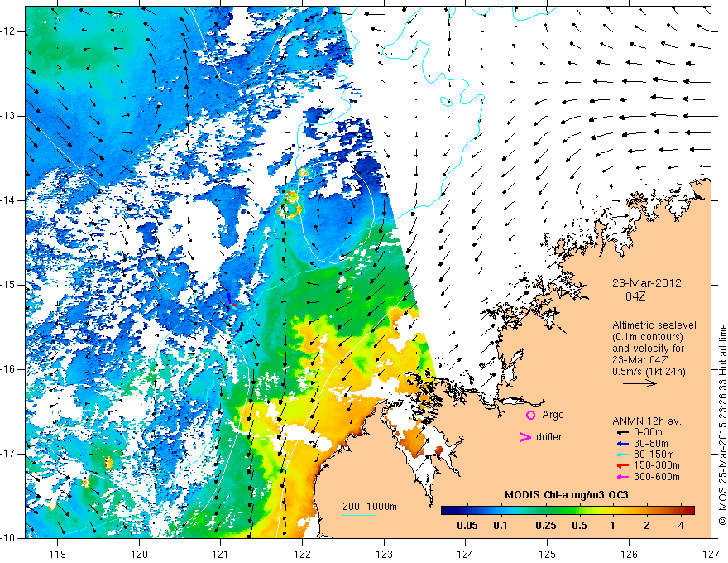Click the 200 1000m isobath label
This screenshot has width=728, height=563.
tap(370, 507)
